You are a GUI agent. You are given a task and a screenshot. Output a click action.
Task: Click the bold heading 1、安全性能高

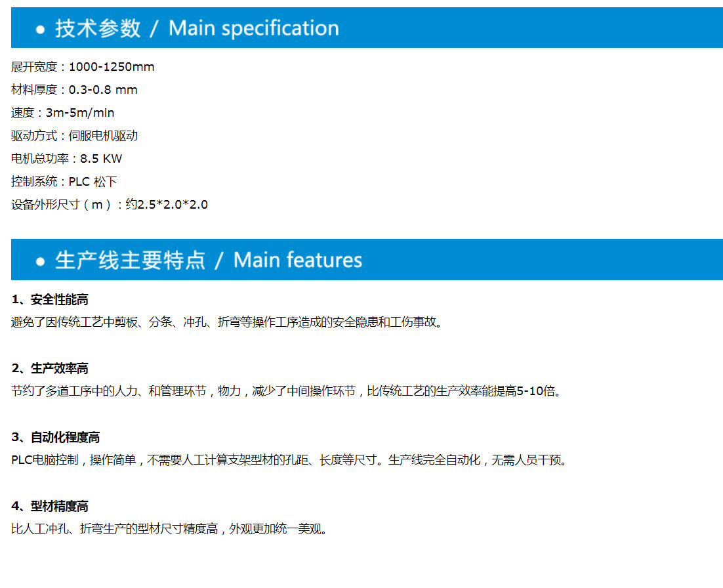(x=50, y=300)
